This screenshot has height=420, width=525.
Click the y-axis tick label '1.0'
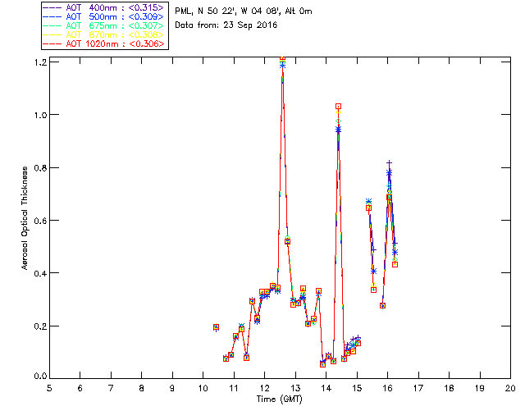coord(40,115)
